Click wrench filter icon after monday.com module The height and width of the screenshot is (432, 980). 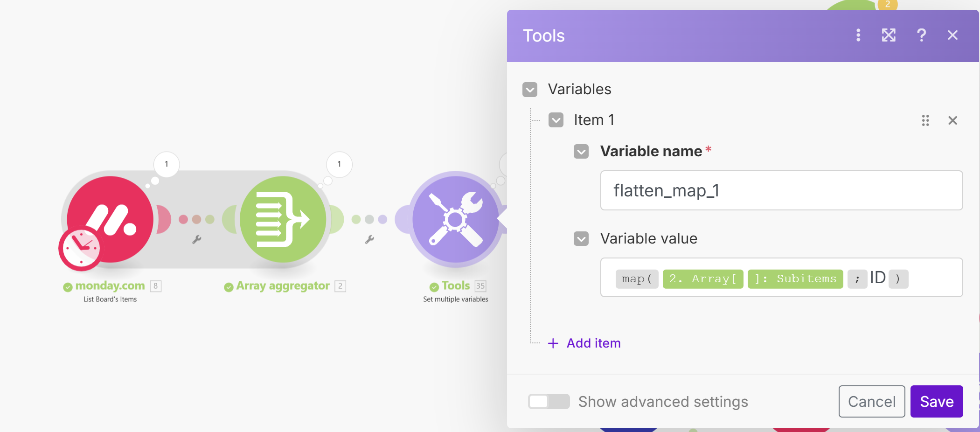pos(197,240)
